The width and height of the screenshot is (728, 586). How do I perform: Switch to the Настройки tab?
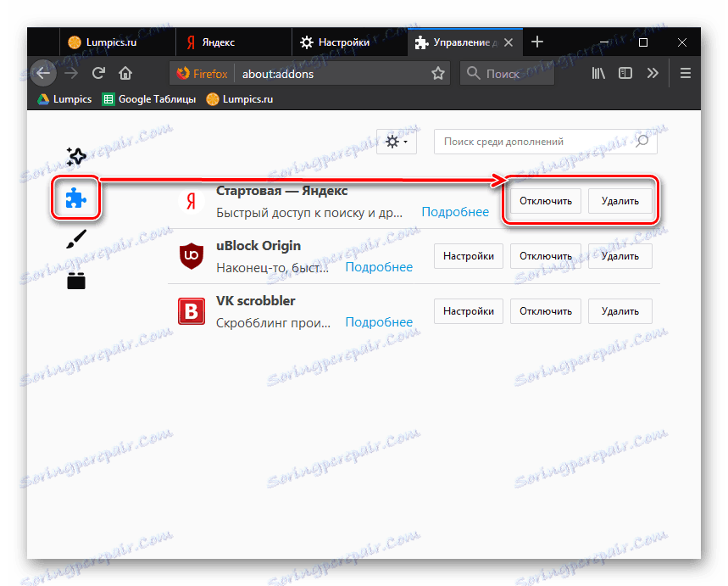pos(350,42)
